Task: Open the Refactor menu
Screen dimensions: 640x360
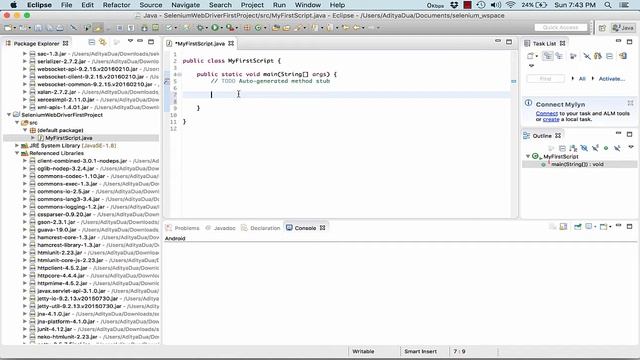Action: [116, 5]
